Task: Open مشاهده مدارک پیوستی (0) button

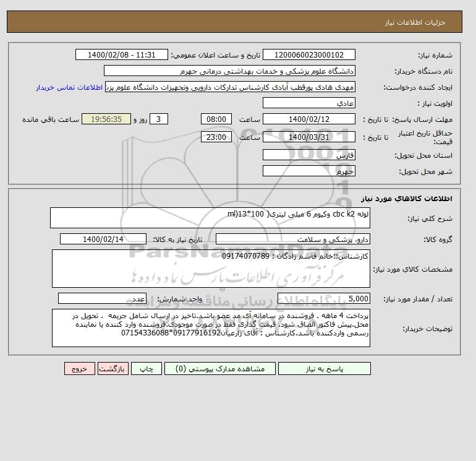Action: [220, 369]
